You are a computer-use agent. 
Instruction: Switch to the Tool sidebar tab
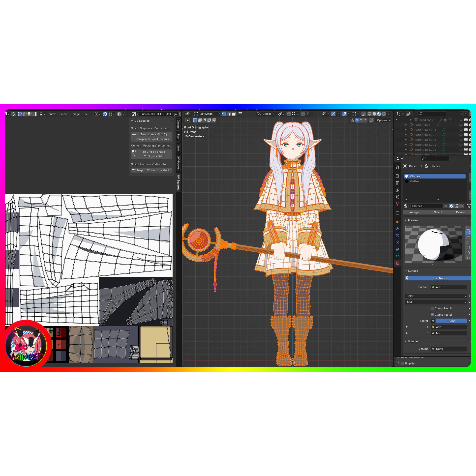178,136
